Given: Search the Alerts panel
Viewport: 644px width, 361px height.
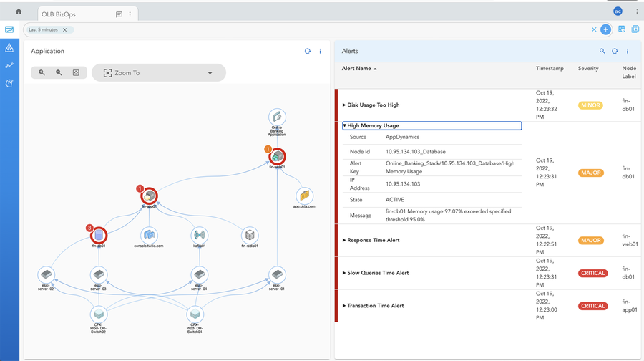Looking at the screenshot, I should pos(602,51).
